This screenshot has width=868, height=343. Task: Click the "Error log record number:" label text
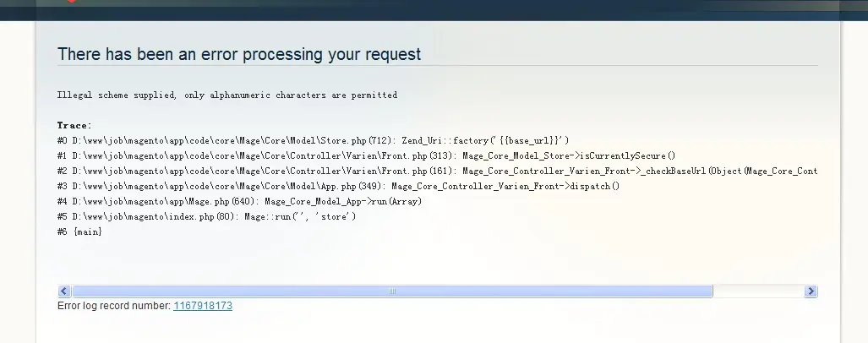coord(114,306)
